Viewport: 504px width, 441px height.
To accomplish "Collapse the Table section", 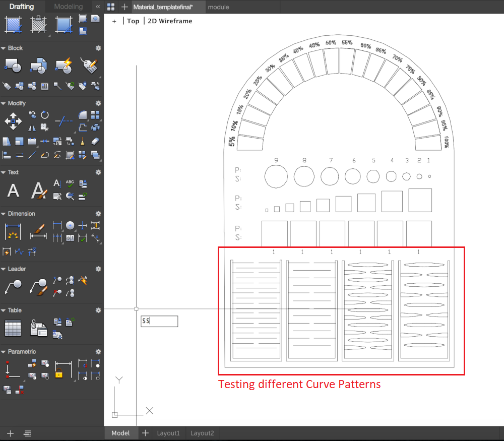I will [x=3, y=310].
